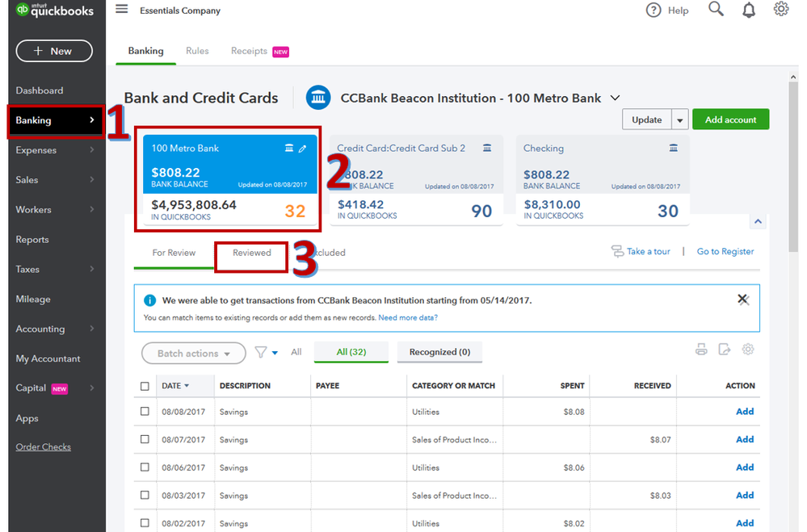807x532 pixels.
Task: Open the Order Checks link
Action: point(44,447)
